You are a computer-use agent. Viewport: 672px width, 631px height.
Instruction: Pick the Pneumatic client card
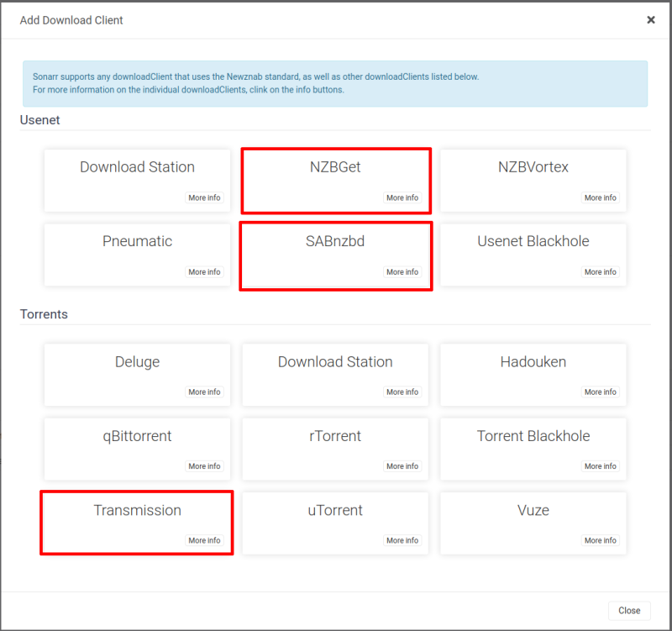tap(137, 255)
